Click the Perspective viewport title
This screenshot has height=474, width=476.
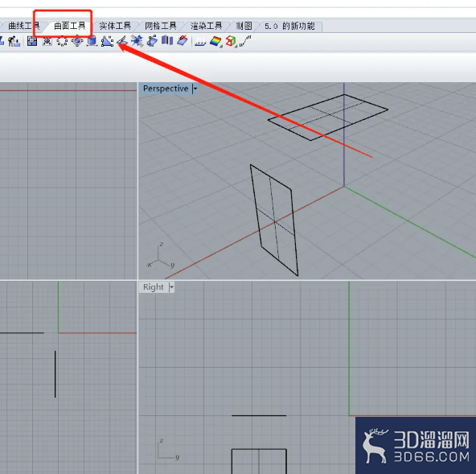click(166, 89)
